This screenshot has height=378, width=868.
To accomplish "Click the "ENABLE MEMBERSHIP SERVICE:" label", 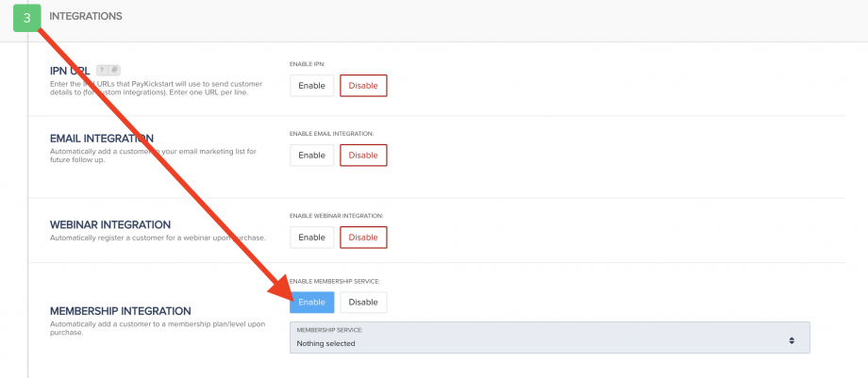I will [x=334, y=281].
